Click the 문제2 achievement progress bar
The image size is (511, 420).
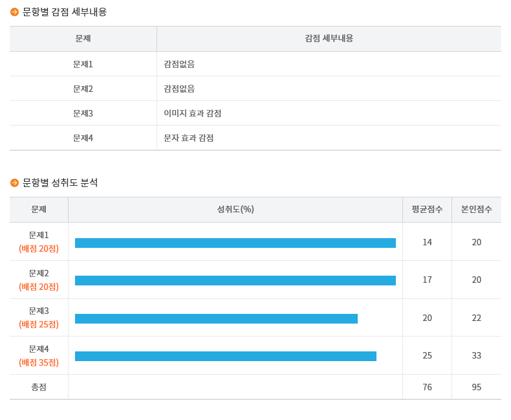pos(235,280)
